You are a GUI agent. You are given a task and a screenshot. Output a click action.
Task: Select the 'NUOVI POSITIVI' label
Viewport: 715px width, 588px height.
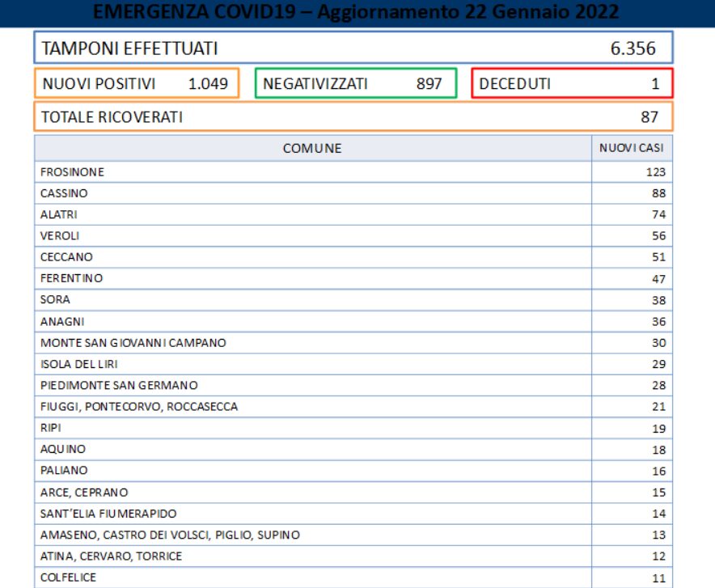pyautogui.click(x=99, y=84)
